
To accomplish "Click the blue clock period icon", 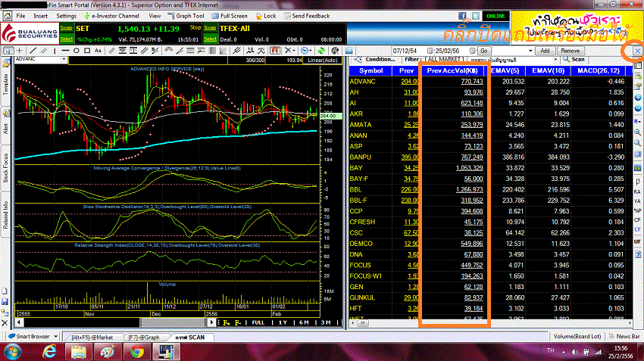I will (x=305, y=51).
